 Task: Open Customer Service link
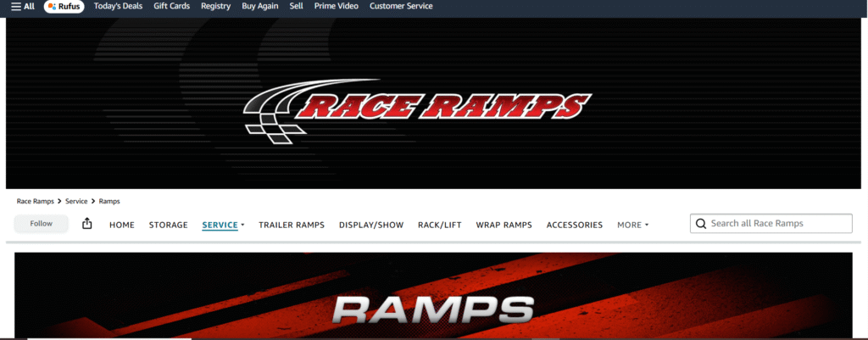pyautogui.click(x=401, y=6)
